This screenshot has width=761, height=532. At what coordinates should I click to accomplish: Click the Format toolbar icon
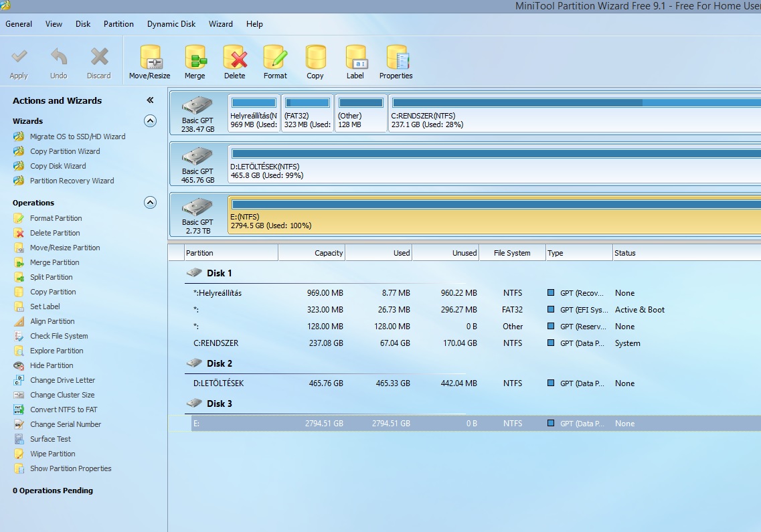click(x=275, y=58)
